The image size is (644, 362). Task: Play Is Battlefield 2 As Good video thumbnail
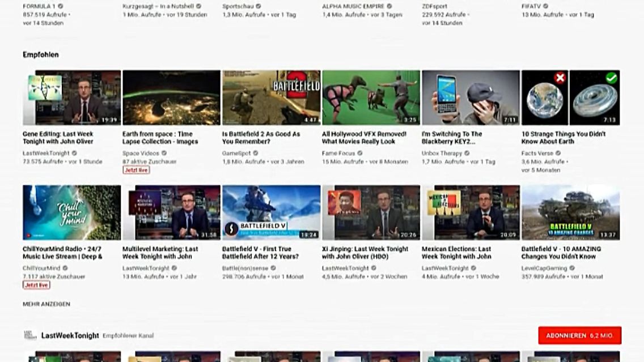pos(271,97)
